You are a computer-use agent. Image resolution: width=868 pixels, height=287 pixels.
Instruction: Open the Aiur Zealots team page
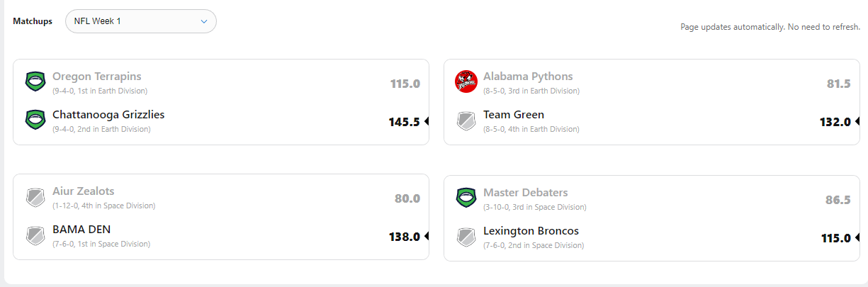83,191
